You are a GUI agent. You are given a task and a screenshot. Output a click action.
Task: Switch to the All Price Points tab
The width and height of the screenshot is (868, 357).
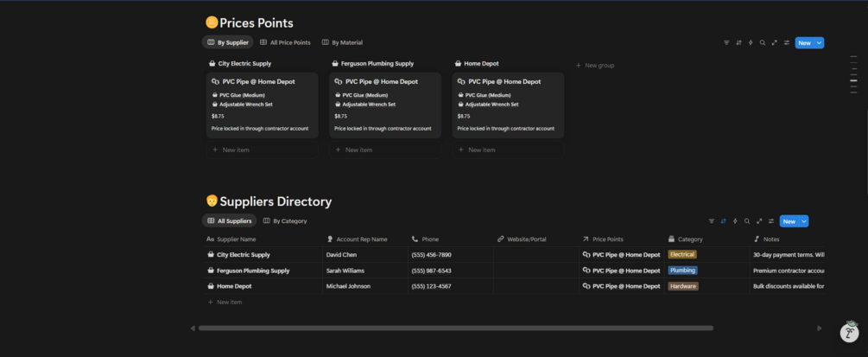click(285, 42)
